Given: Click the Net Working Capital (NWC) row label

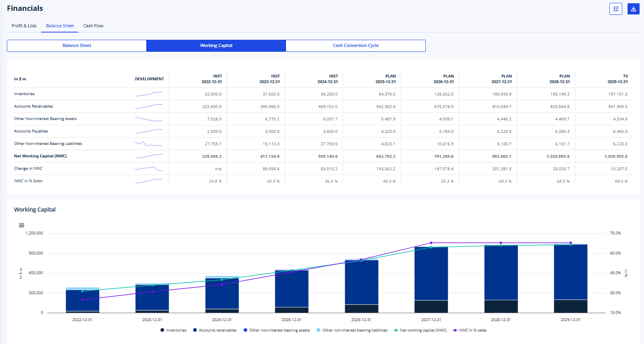Looking at the screenshot, I should pyautogui.click(x=40, y=156).
